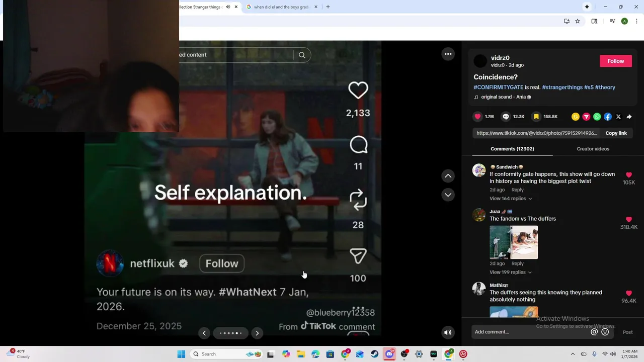This screenshot has height=362, width=644.
Task: Open Discord from the taskbar
Action: (389, 354)
